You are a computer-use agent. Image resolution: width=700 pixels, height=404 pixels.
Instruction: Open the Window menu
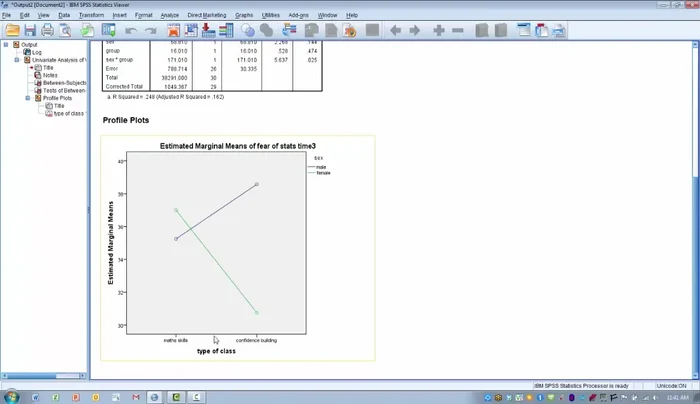(327, 15)
